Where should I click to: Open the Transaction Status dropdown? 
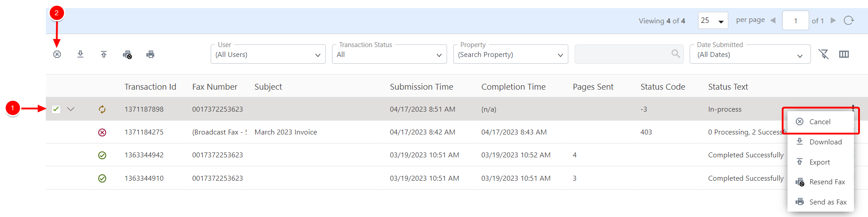389,55
